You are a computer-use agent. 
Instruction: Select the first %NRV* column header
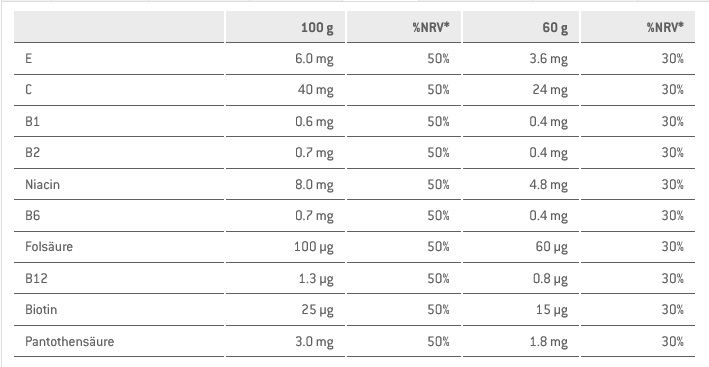[x=431, y=28]
